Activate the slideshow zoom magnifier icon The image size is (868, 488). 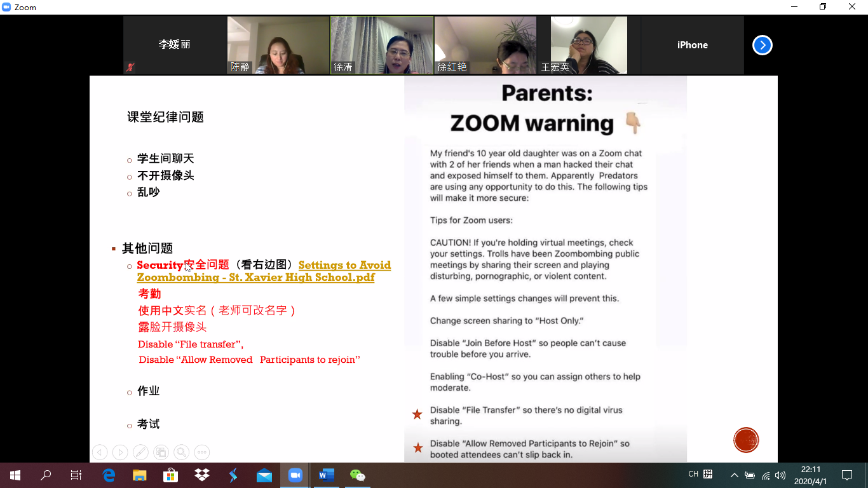181,452
